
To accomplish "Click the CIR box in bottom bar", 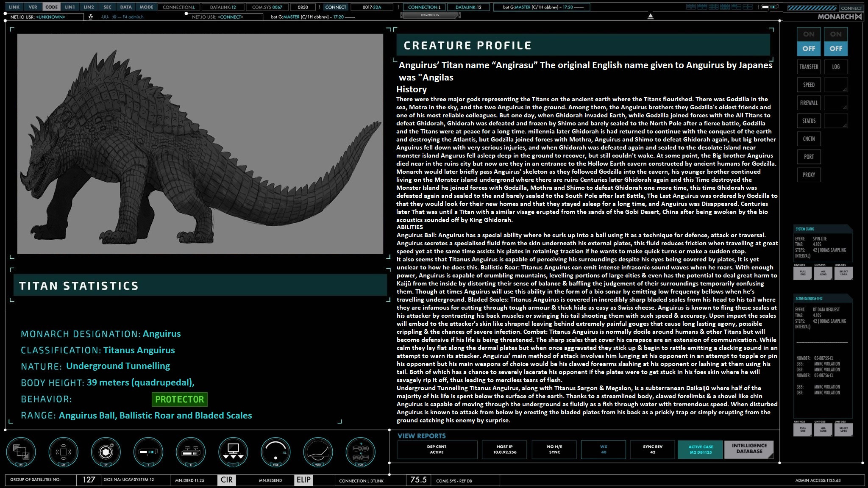I will [x=227, y=480].
